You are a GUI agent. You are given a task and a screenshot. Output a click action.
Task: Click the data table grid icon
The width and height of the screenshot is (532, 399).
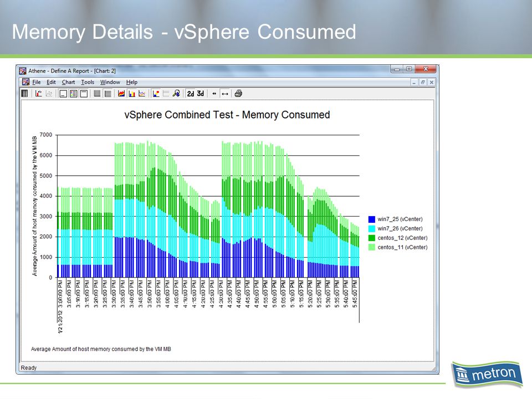point(24,93)
